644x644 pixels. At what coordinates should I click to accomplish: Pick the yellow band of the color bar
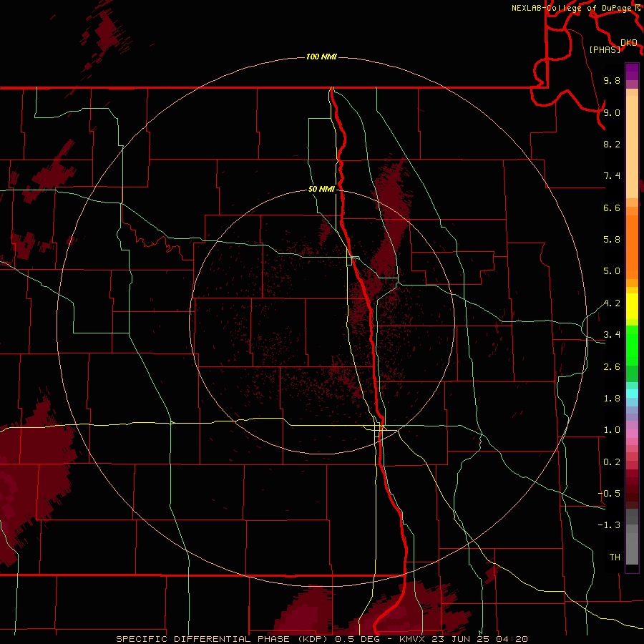[x=632, y=306]
